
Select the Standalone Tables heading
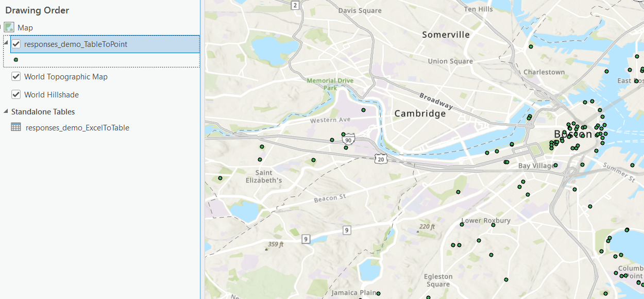click(x=43, y=112)
